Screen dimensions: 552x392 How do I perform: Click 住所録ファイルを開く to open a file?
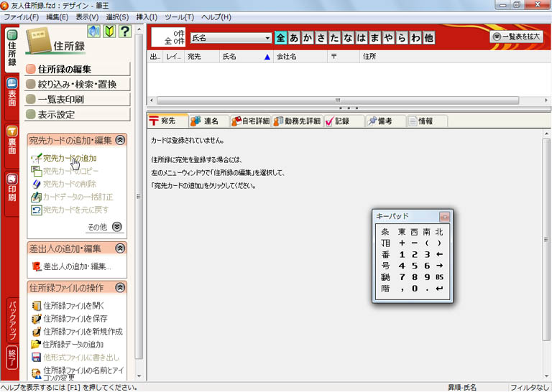click(75, 306)
